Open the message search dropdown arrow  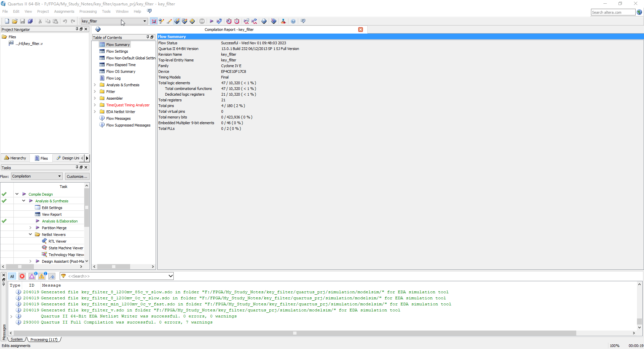pyautogui.click(x=170, y=276)
